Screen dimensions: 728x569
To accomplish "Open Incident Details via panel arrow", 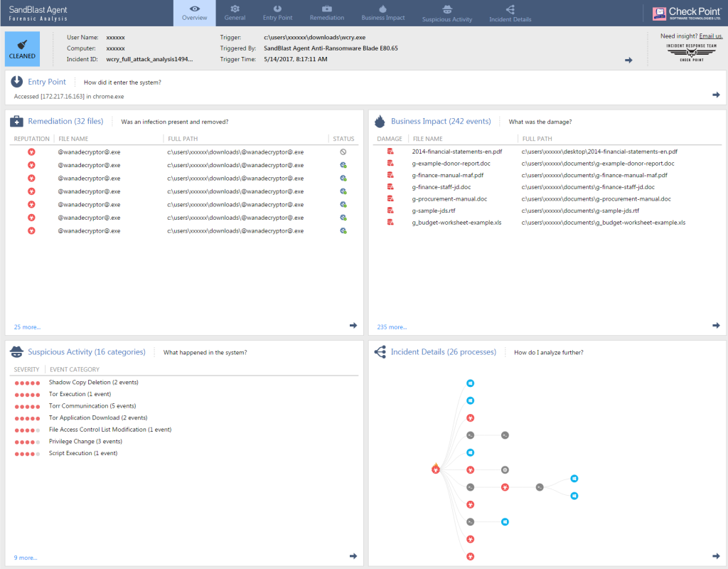I will pos(716,556).
